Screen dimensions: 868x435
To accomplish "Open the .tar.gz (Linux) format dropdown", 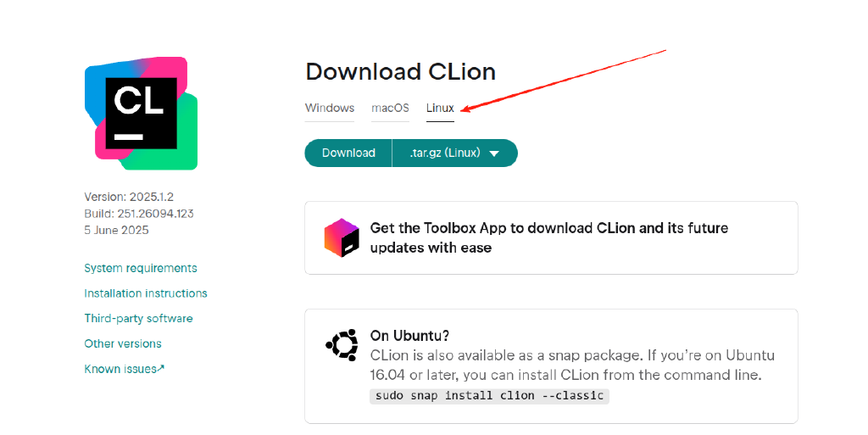I will [x=454, y=153].
